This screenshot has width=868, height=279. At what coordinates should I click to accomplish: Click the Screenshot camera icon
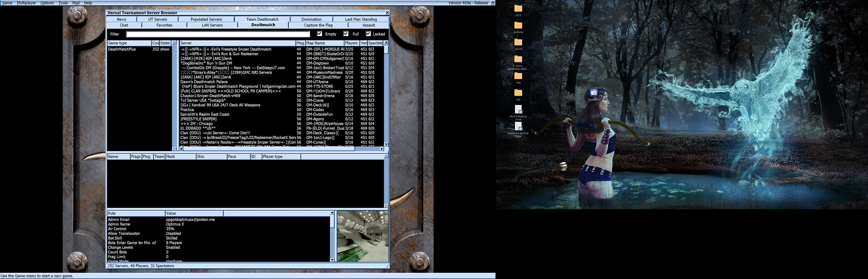click(x=594, y=93)
